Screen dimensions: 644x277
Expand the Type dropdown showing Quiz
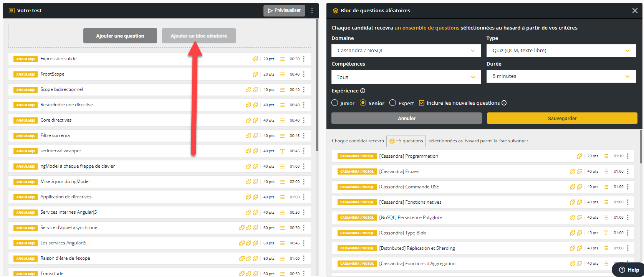point(561,51)
